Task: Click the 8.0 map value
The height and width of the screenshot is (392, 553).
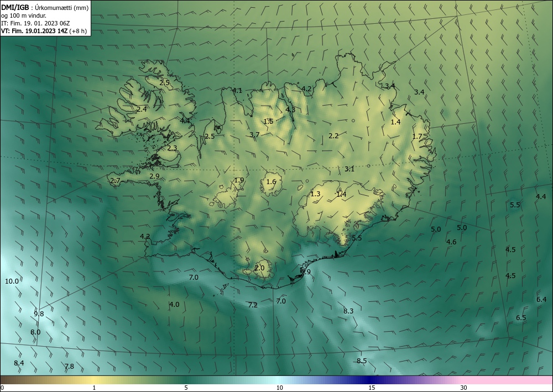Action: 35,332
